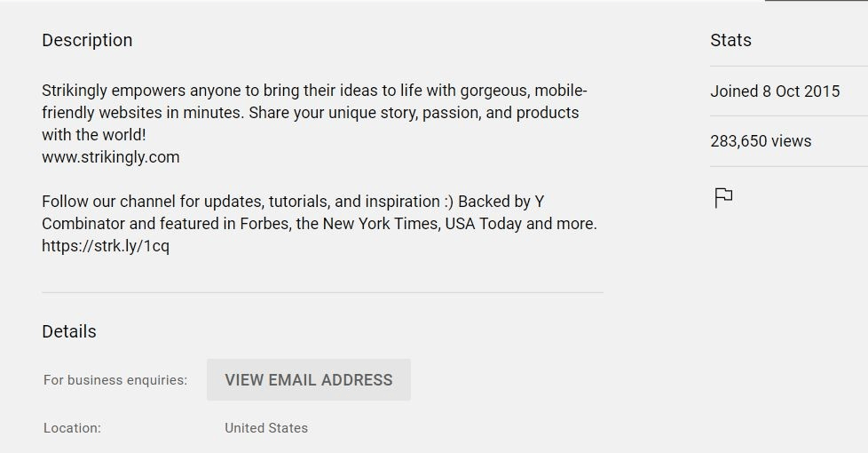This screenshot has width=868, height=453.
Task: Click the Details heading
Action: coord(69,331)
